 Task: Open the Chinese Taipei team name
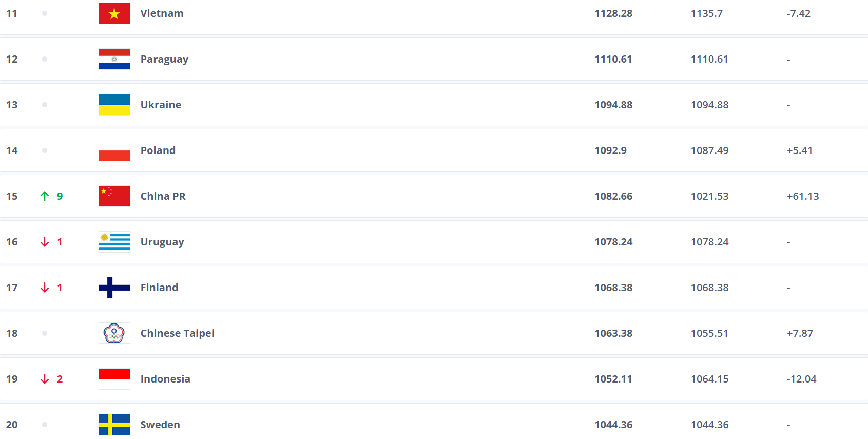coord(177,333)
